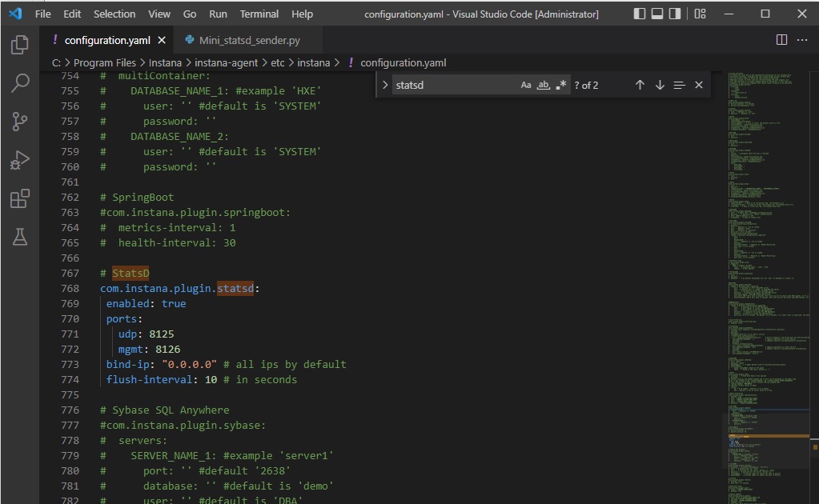
Task: Open the lowercase instana breadcrumb
Action: [x=313, y=62]
